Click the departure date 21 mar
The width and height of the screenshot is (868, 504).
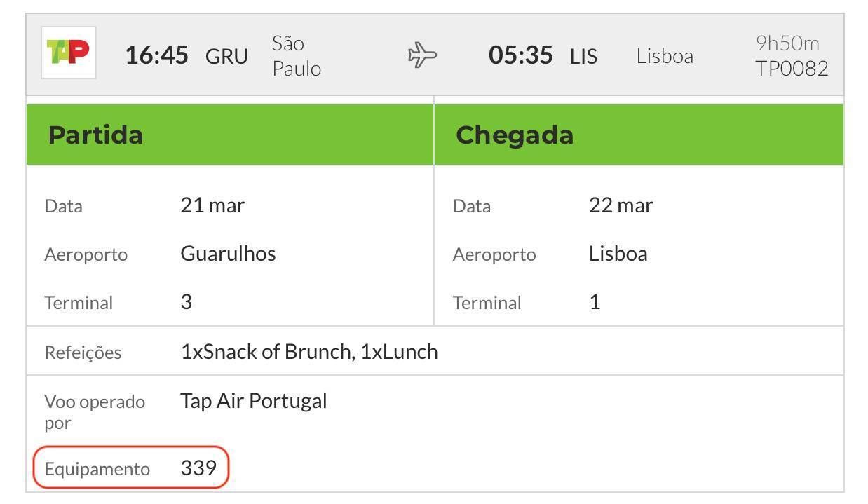[x=213, y=205]
